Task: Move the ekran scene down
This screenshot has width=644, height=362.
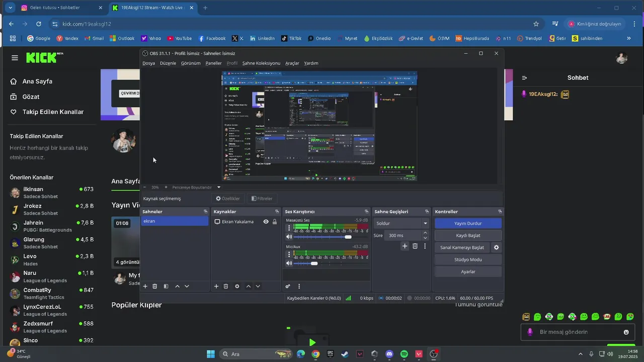Action: (x=187, y=286)
